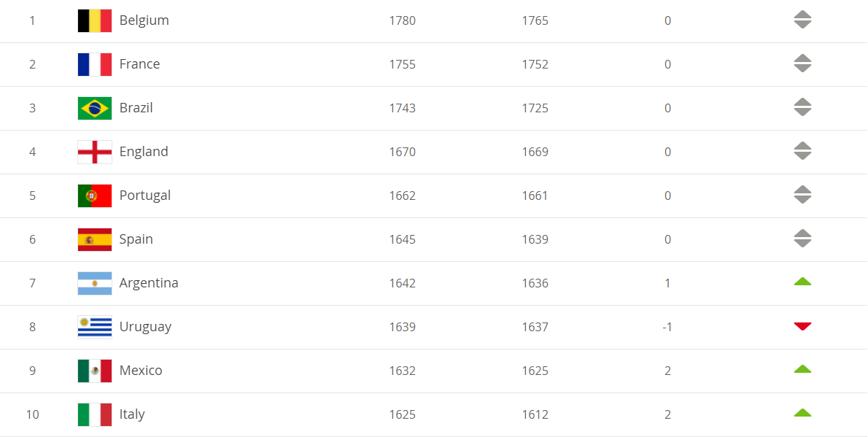Open the Italy team name link
The image size is (868, 437).
click(132, 414)
